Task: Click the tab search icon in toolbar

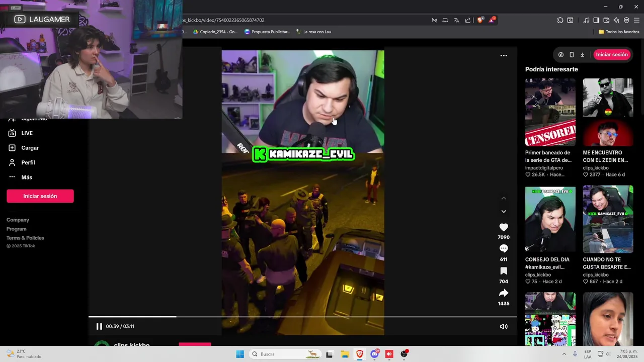Action: coord(570,20)
